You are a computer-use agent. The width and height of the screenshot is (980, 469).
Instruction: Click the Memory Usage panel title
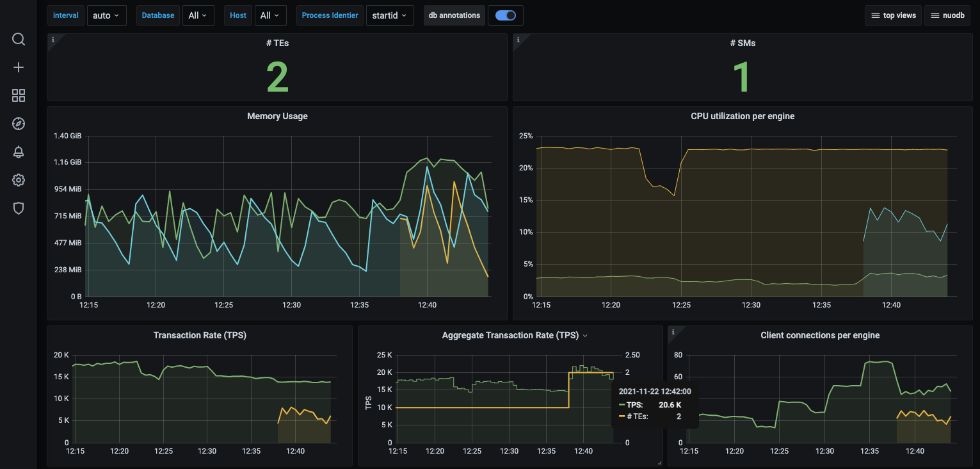pyautogui.click(x=277, y=117)
